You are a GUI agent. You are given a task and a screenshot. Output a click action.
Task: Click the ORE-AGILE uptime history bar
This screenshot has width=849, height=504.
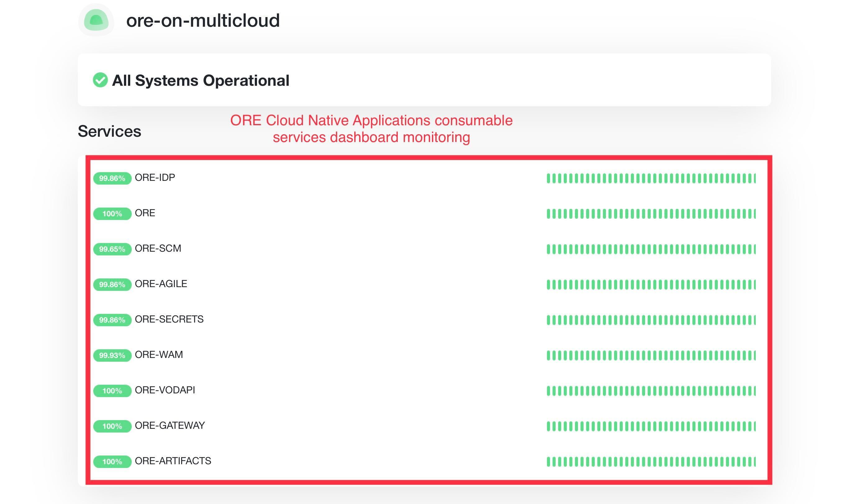tap(651, 285)
